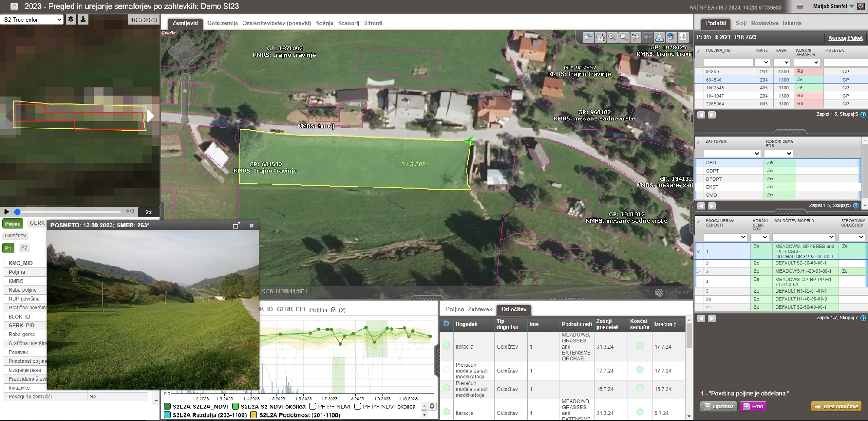Click the satellite image timeline slider handle
This screenshot has height=421, width=868.
point(17,212)
